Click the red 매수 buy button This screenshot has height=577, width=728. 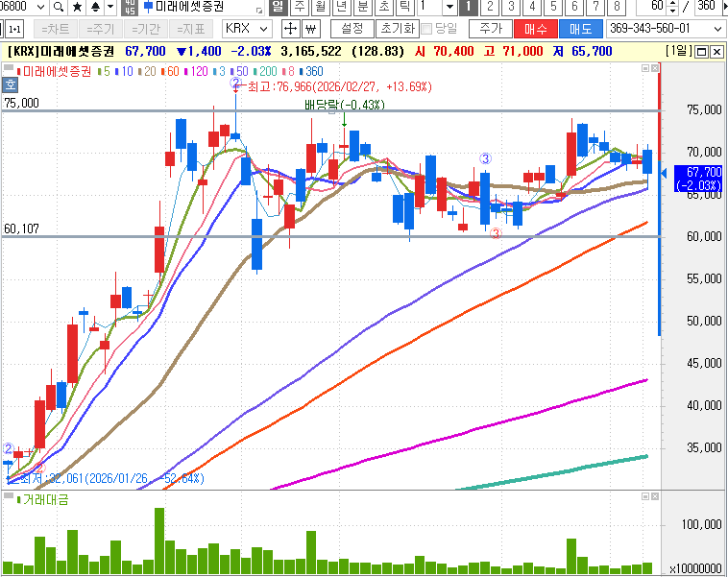tap(536, 29)
